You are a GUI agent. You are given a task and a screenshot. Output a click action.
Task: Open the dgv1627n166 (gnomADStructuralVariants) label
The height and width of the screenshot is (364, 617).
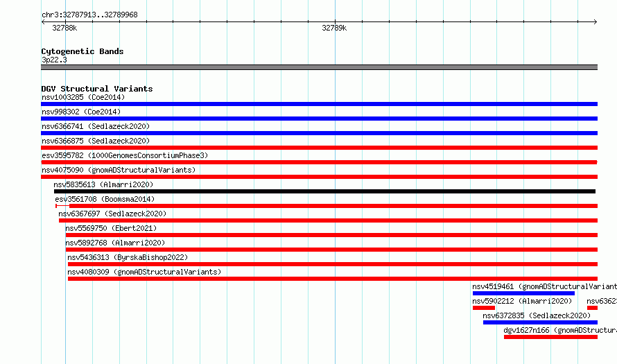click(560, 330)
